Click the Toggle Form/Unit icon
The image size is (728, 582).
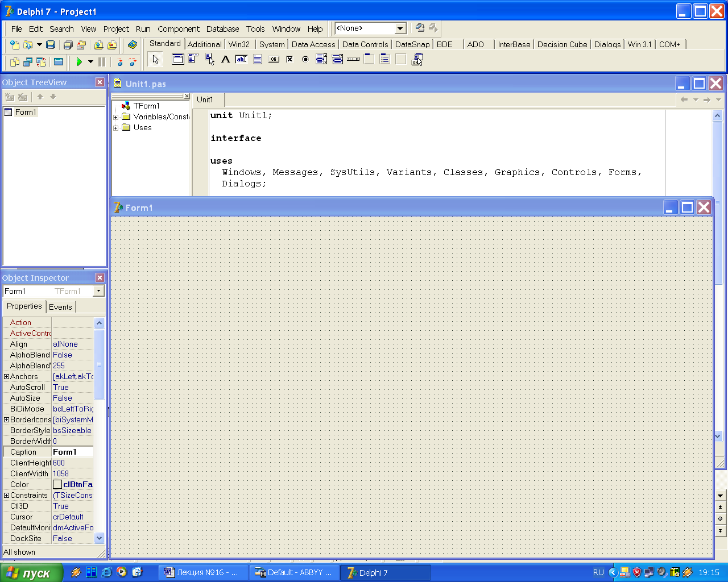(x=41, y=61)
